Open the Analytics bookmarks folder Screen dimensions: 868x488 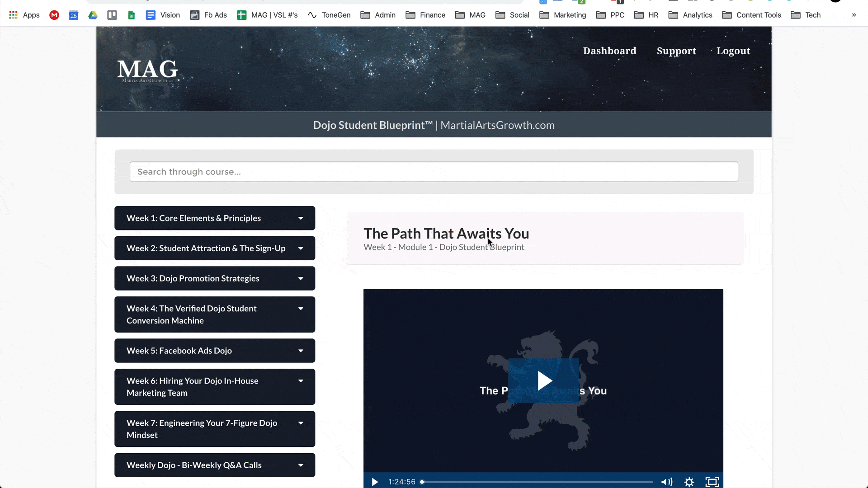[690, 15]
